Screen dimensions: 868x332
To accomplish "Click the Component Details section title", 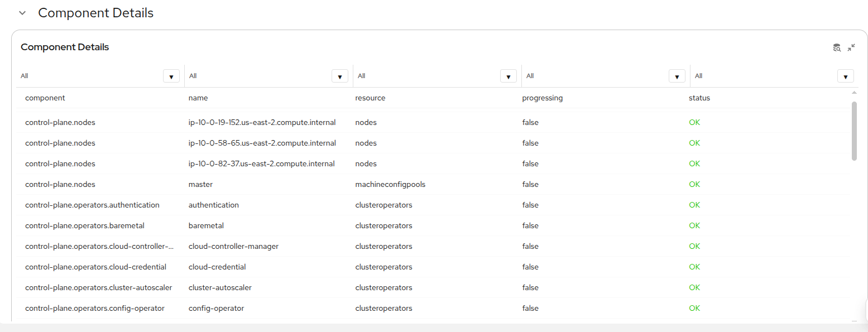I will tap(95, 13).
